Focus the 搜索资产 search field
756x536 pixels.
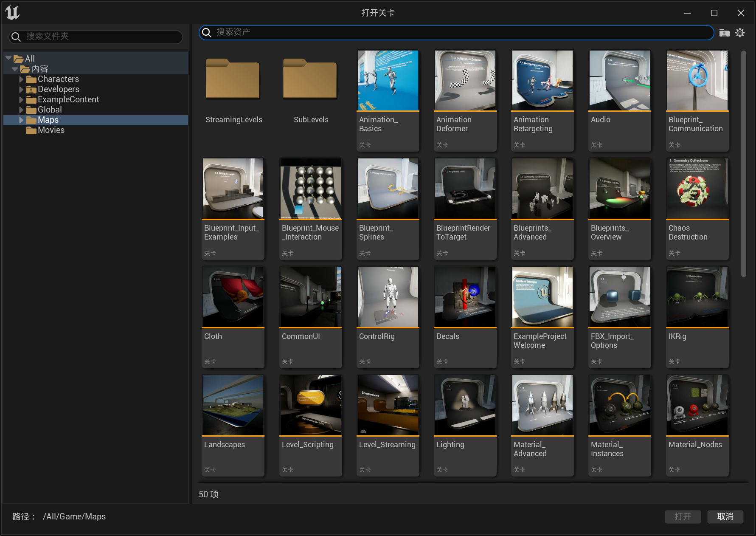pos(456,33)
